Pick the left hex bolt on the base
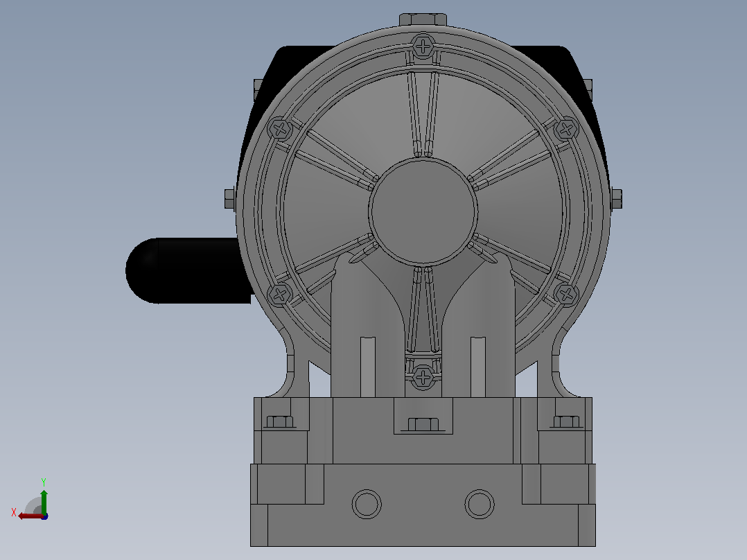This screenshot has width=747, height=560. point(280,421)
